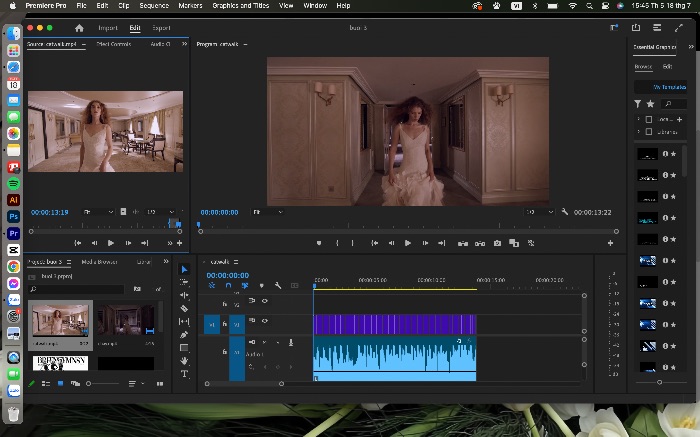Toggle V2 track lock
Image resolution: width=700 pixels, height=437 pixels.
(x=225, y=304)
